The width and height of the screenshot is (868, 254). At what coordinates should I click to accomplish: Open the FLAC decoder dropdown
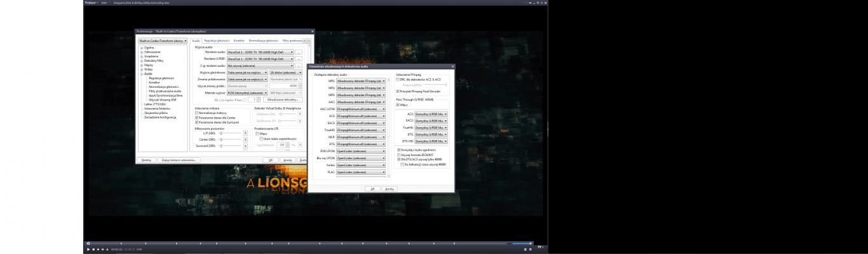click(x=361, y=172)
